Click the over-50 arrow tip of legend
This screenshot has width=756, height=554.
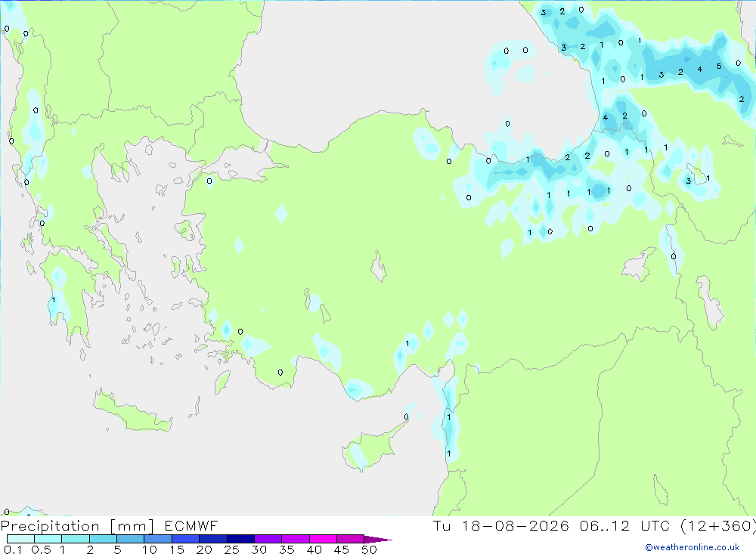[379, 539]
